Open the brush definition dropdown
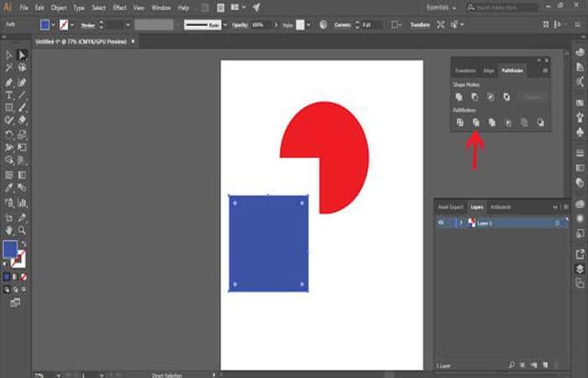The image size is (588, 378). 225,25
